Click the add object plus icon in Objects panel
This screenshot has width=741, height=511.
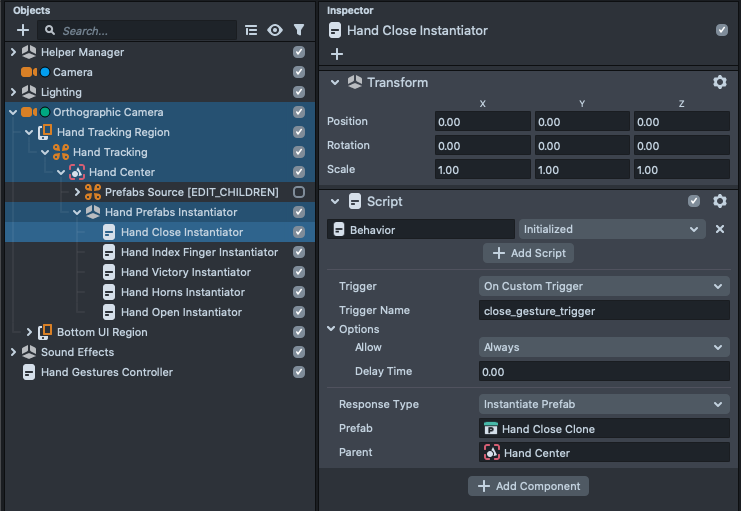coord(23,31)
